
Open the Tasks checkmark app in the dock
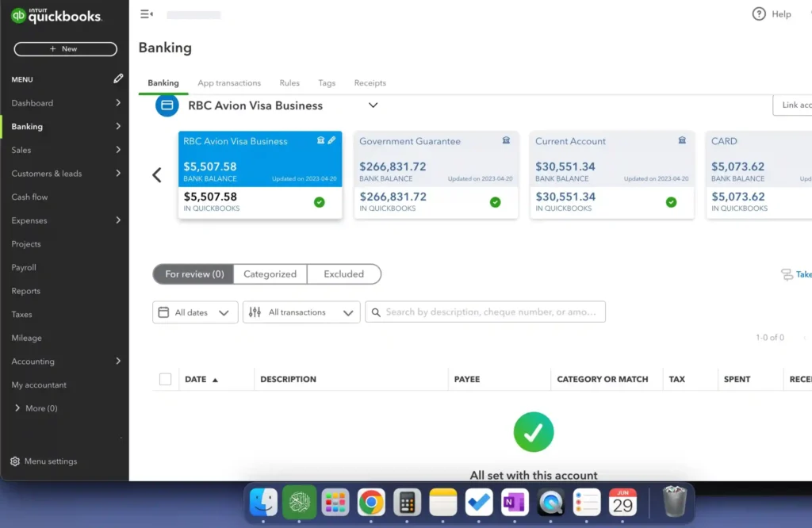[478, 502]
